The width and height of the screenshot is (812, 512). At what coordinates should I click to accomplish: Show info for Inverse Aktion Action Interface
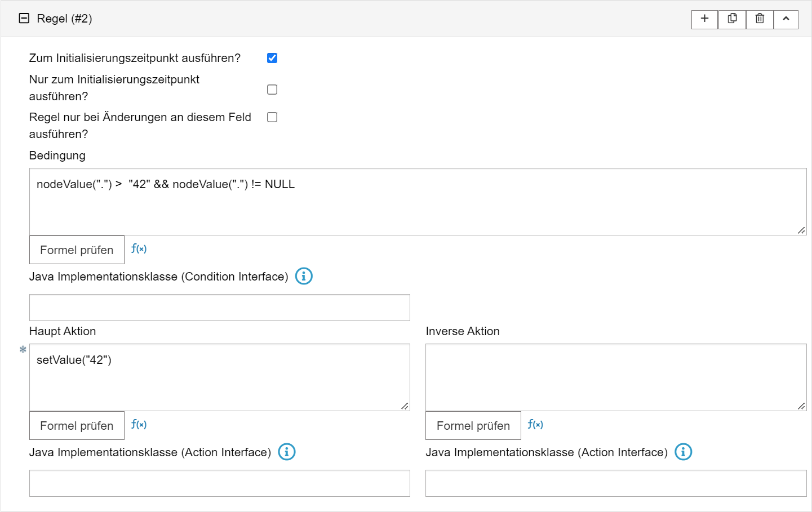pos(683,452)
